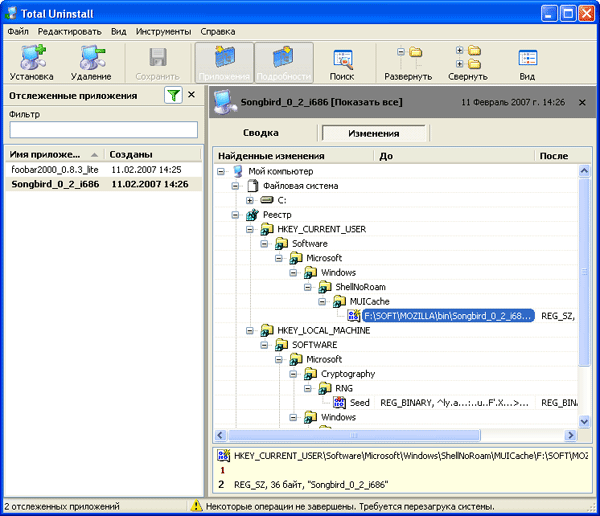Screen dimensions: 600x516
Task: Click the horizontal scrollbar thumb
Action: point(354,435)
